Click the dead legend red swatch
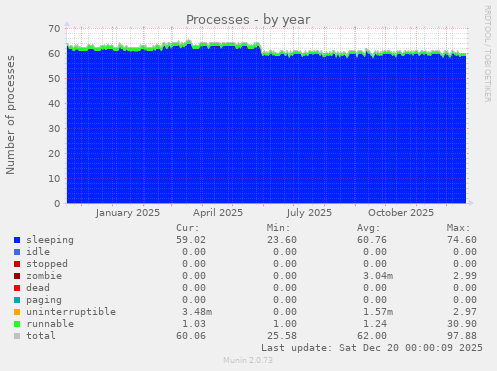Screen dimensions: 497x371 (x=17, y=288)
